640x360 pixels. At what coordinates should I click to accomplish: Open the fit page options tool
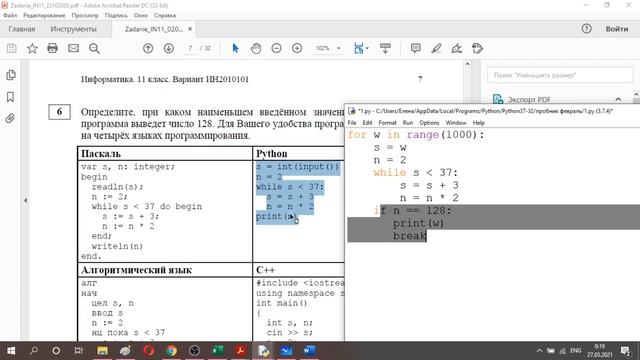point(360,49)
